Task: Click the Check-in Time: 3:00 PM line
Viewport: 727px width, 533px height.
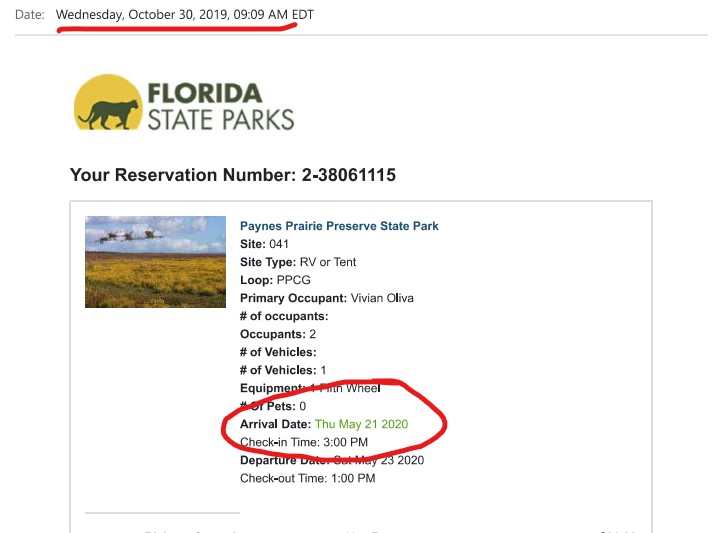Action: (x=303, y=442)
